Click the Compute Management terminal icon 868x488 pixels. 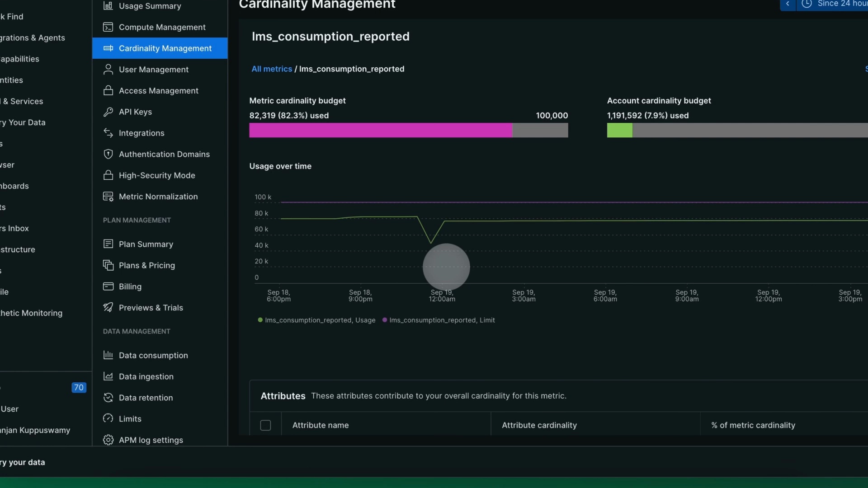[108, 27]
